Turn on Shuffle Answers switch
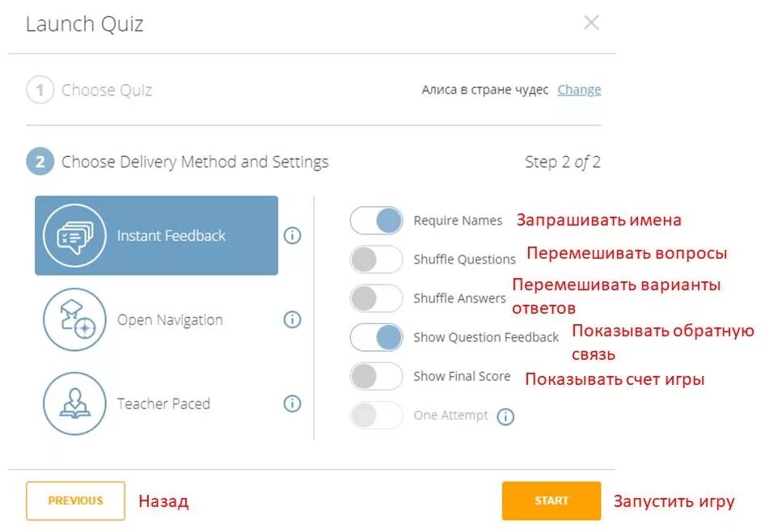The height and width of the screenshot is (532, 765). [x=376, y=298]
